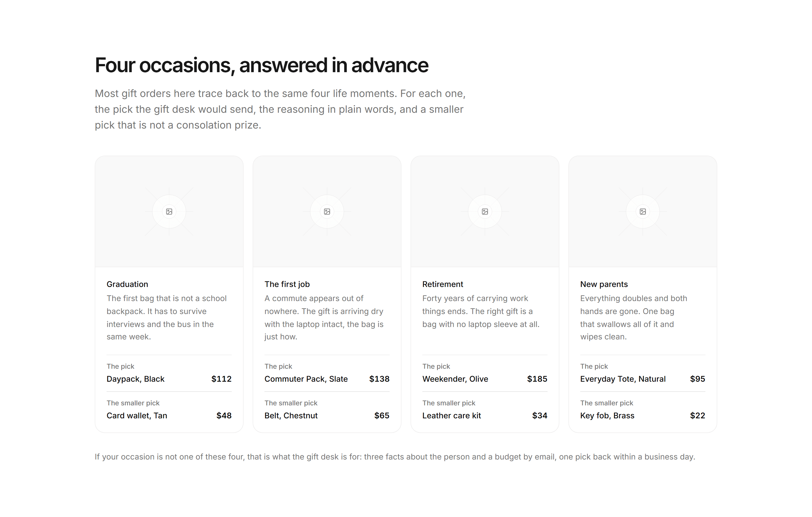Click the Retirement card image placeholder icon
This screenshot has height=517, width=812.
[485, 211]
